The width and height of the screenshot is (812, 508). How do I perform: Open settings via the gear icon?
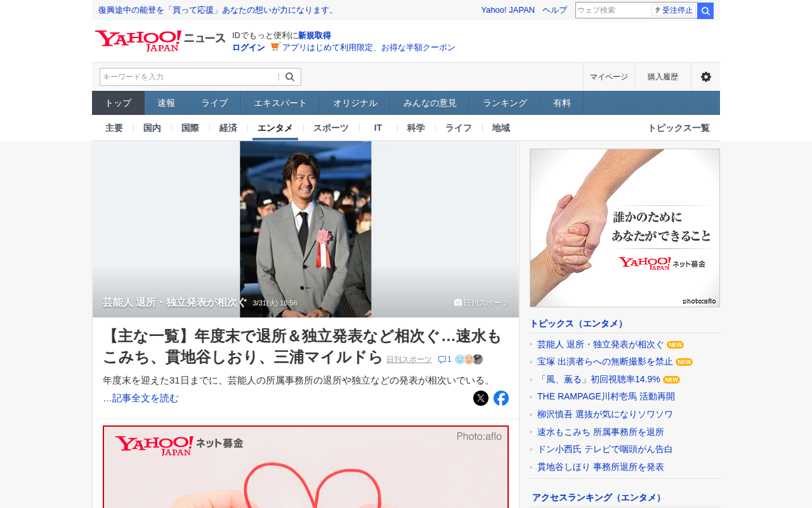coord(705,77)
